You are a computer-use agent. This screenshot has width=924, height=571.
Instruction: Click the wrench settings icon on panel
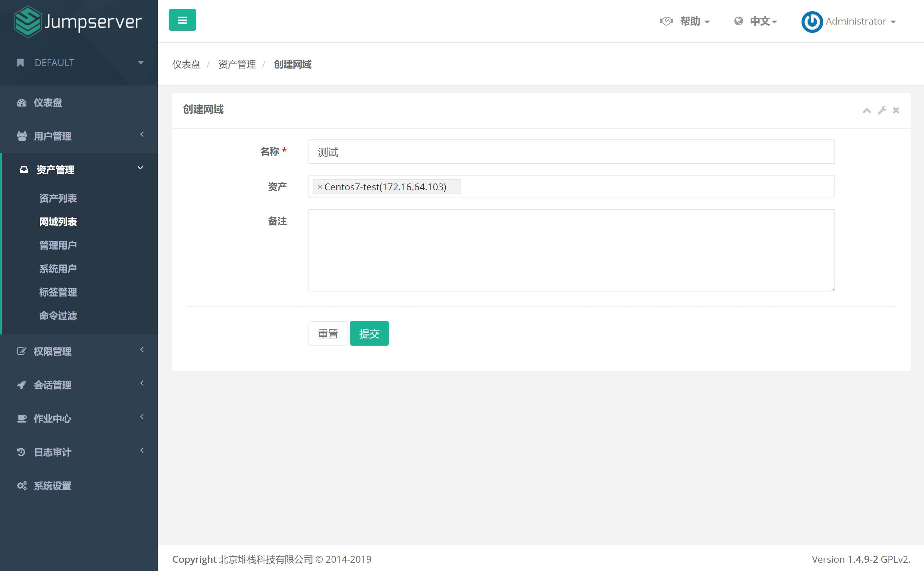[x=882, y=110]
